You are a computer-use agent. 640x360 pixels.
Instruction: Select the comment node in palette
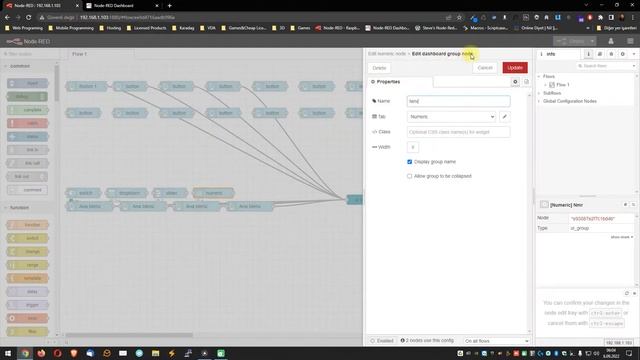coord(28,190)
